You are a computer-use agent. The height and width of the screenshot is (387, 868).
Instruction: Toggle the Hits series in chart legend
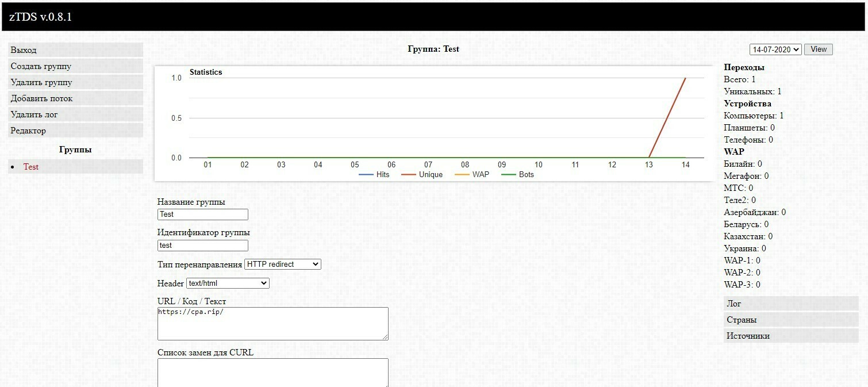pyautogui.click(x=374, y=174)
